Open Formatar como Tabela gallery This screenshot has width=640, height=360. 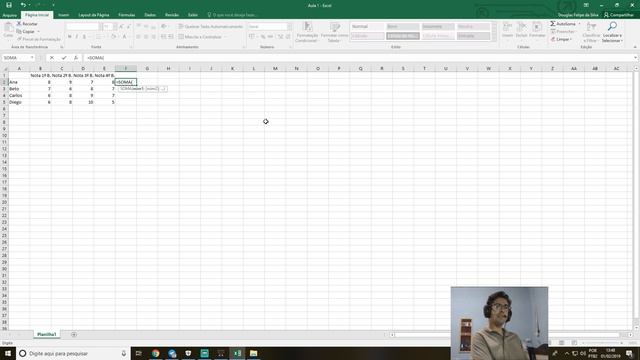[x=334, y=33]
